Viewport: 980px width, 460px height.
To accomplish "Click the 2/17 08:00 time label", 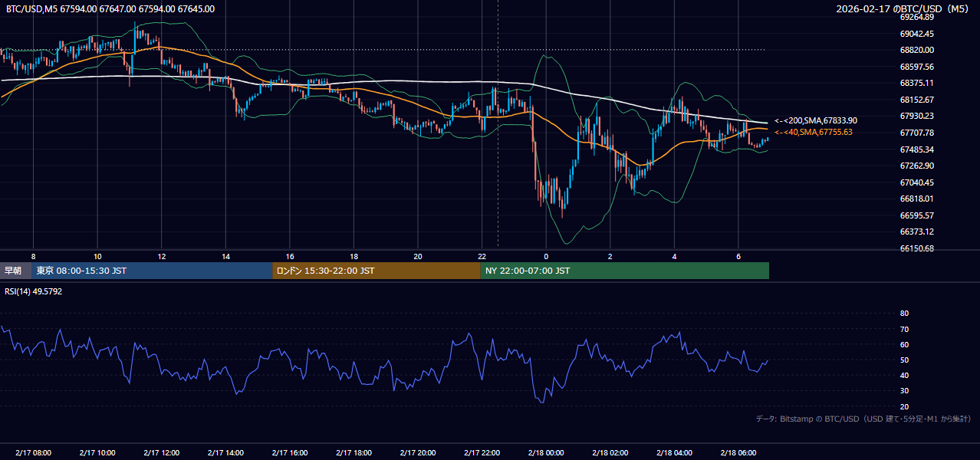I will (x=33, y=453).
